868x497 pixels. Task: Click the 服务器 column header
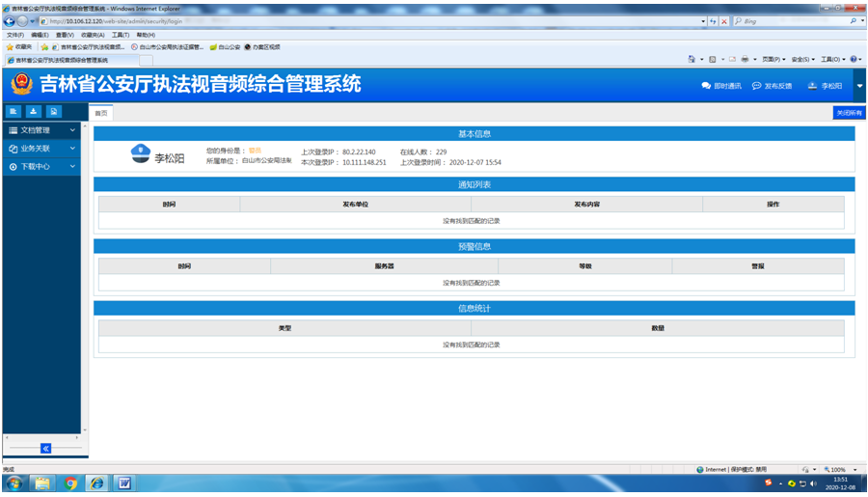384,266
